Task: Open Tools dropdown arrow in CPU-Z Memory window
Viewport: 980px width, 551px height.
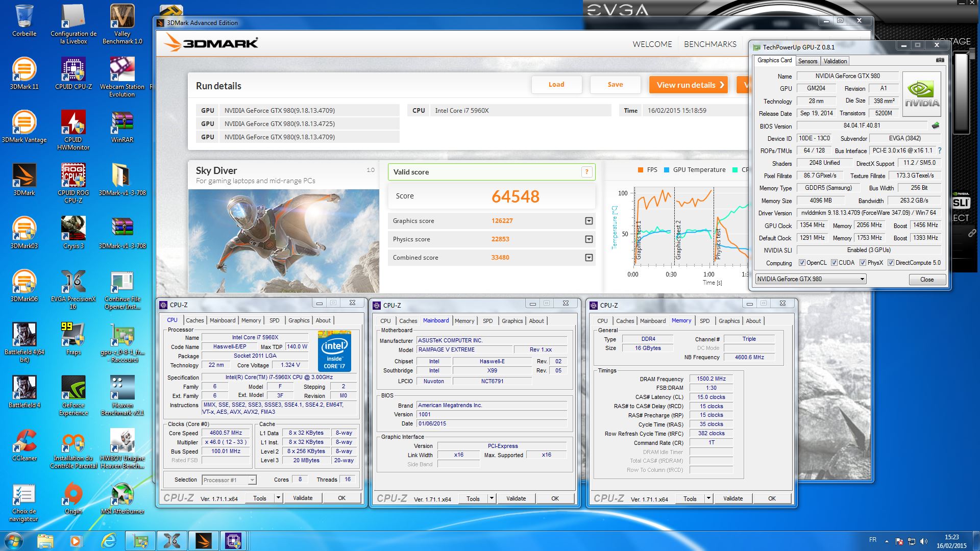Action: pyautogui.click(x=708, y=498)
